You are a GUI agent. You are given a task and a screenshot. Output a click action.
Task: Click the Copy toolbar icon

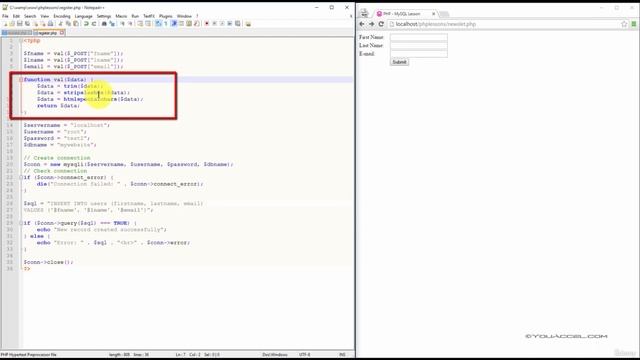(69, 24)
